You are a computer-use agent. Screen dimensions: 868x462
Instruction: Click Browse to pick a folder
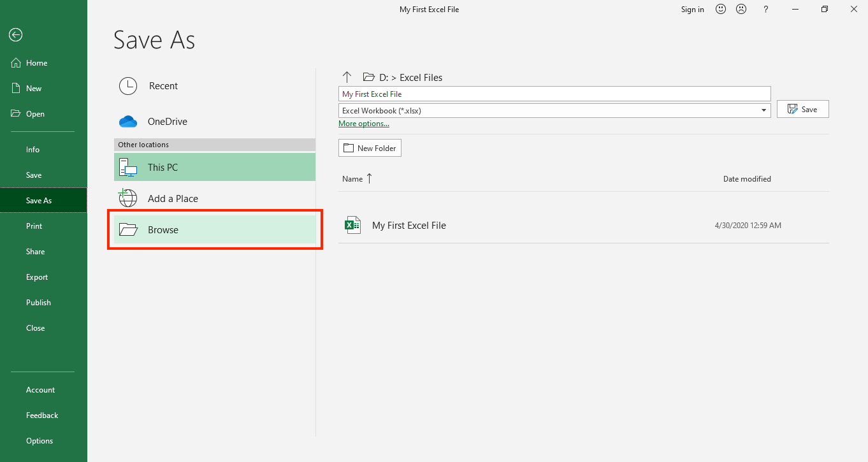point(215,229)
